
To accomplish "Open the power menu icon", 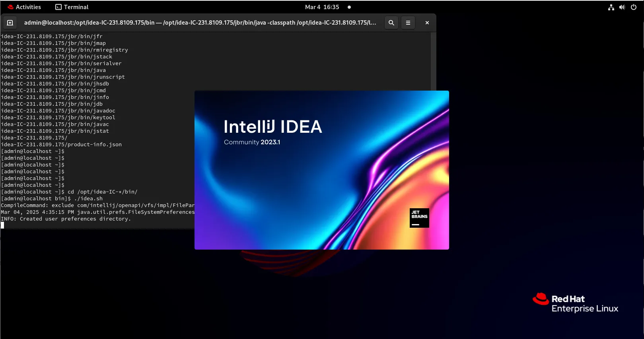I will (634, 7).
